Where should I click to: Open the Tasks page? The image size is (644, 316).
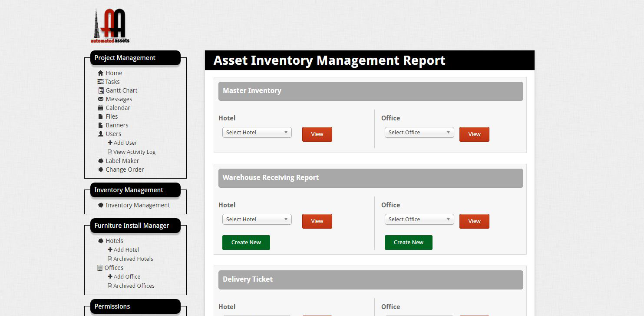(112, 82)
